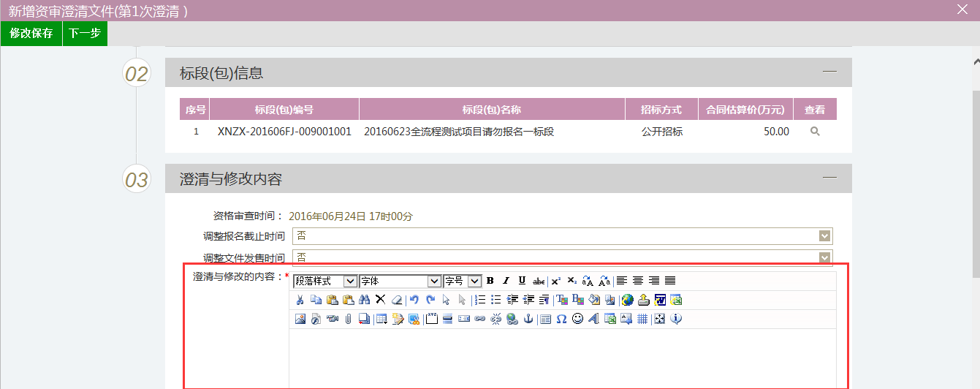Click the XNZX-201606FJ-009001001 cell

[x=284, y=132]
